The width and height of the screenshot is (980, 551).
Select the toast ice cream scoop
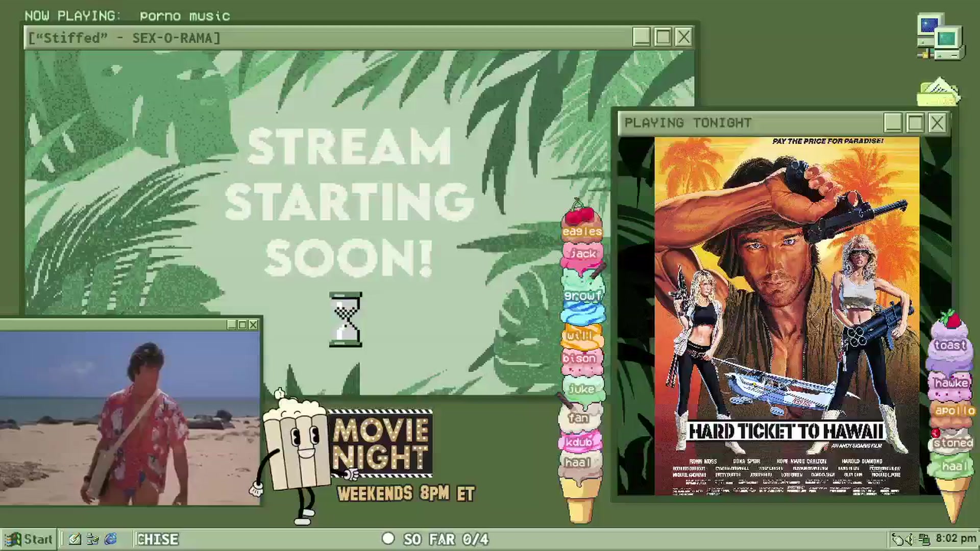coord(950,345)
